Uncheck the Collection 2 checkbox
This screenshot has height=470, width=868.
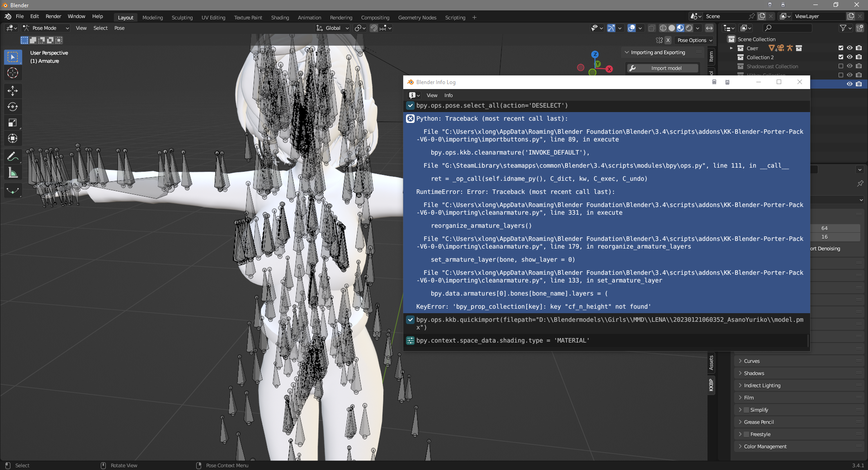click(841, 57)
